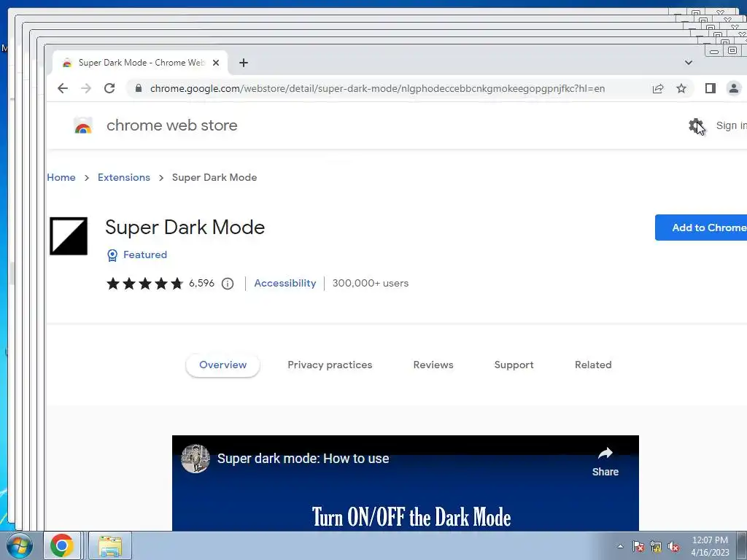Click the video channel avatar

pos(196,459)
